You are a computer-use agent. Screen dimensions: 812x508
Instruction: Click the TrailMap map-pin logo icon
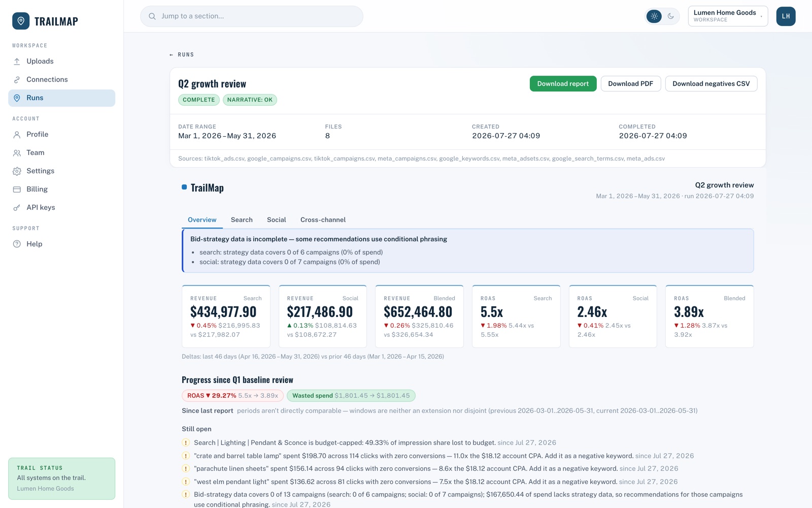[21, 21]
